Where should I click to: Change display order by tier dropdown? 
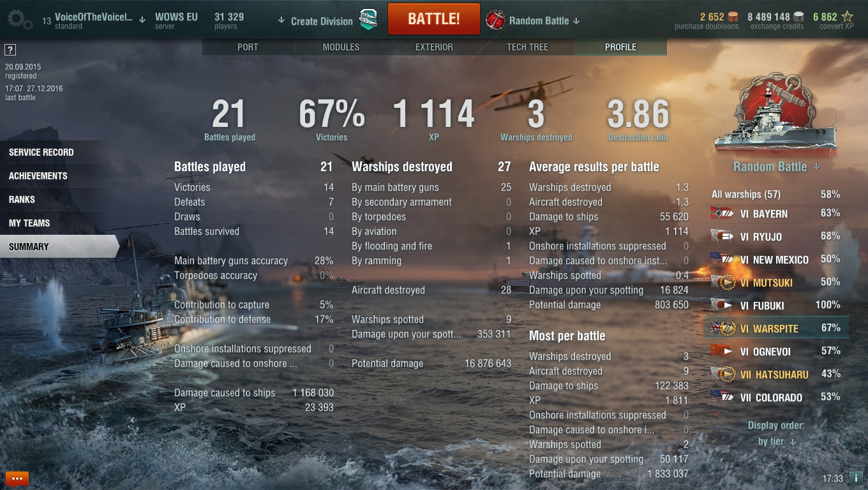tap(777, 442)
